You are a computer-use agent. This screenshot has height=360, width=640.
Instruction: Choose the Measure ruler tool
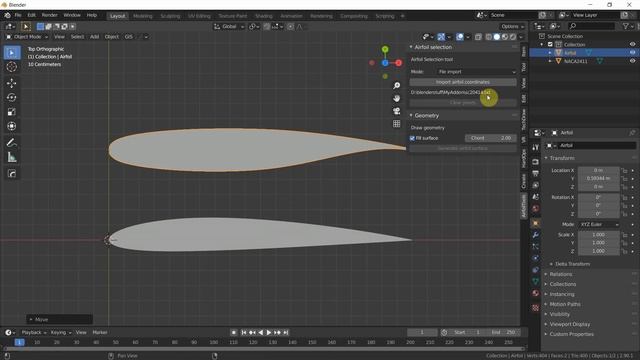tap(12, 157)
